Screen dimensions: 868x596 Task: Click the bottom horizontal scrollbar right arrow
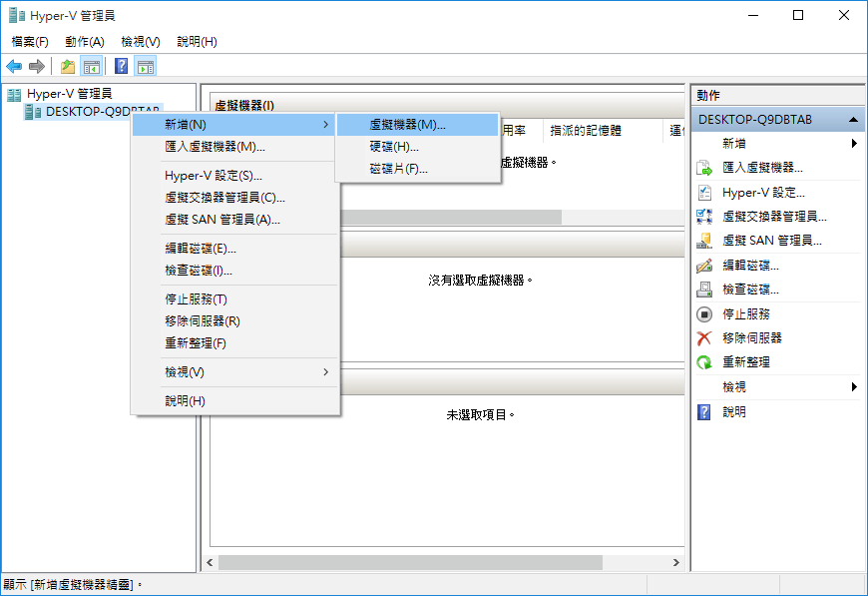(677, 563)
